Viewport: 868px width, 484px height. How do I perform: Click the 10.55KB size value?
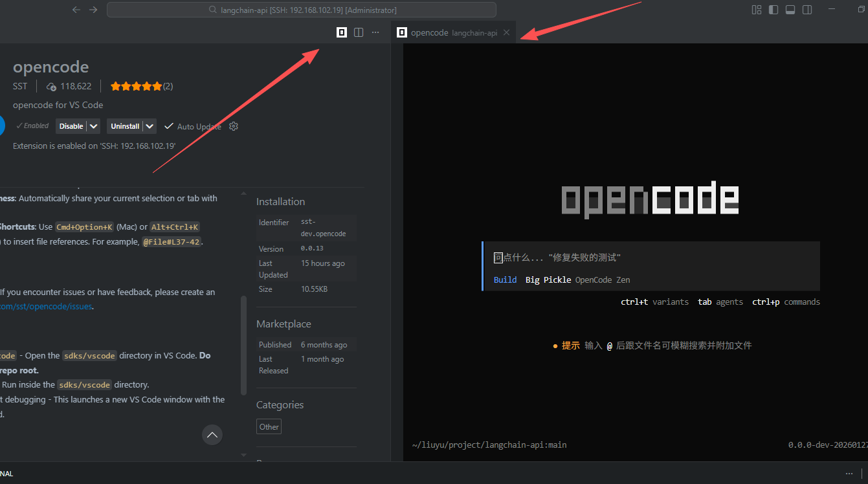[x=314, y=289]
